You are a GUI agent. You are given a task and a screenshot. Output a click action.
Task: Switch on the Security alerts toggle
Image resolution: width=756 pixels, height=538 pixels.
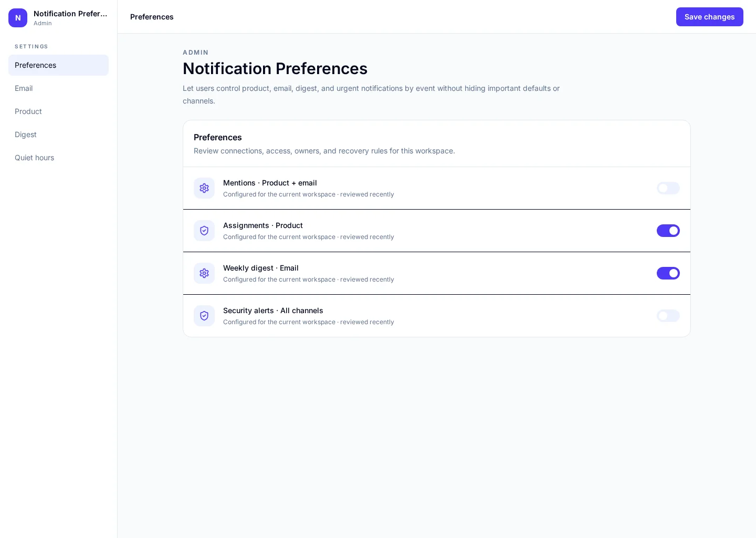click(668, 316)
